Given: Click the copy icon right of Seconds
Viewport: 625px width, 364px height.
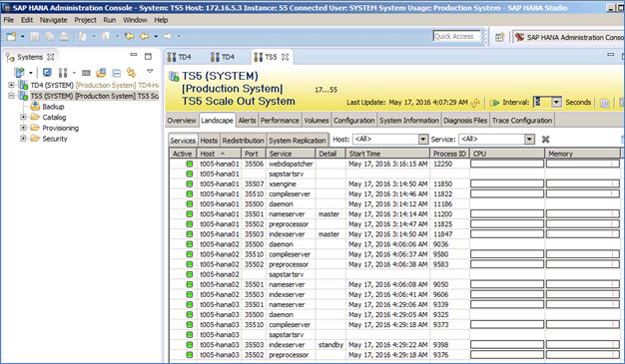Looking at the screenshot, I should point(605,103).
